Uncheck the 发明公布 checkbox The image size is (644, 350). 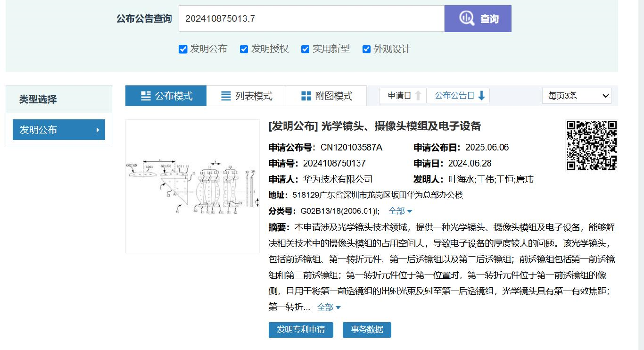[182, 49]
